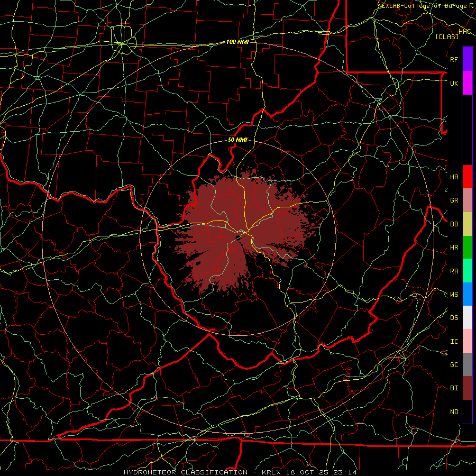Click the GC gray legend swatch
This screenshot has width=476, height=476.
click(467, 364)
